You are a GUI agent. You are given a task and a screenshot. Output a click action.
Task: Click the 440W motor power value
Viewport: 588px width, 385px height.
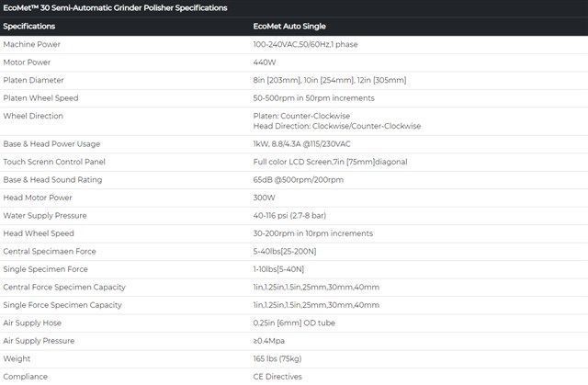click(x=265, y=62)
